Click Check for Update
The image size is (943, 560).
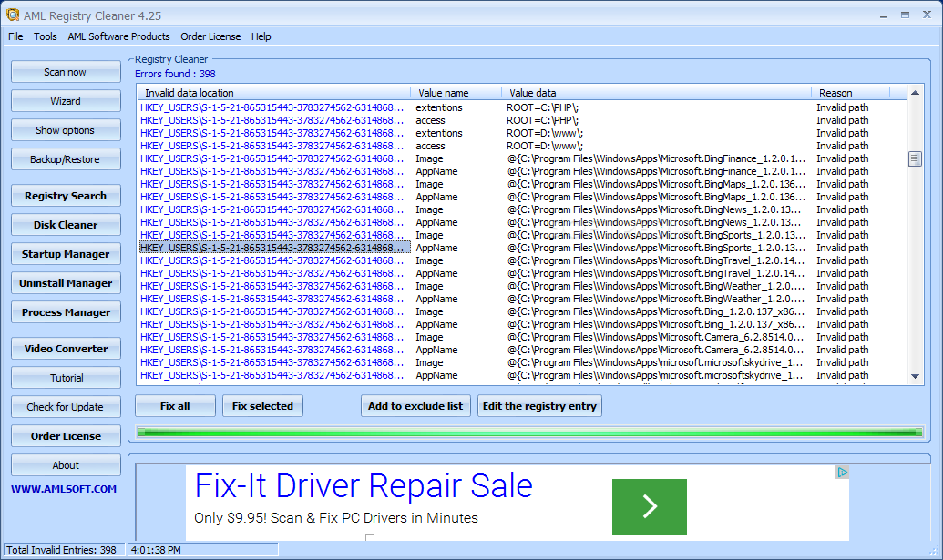click(66, 407)
